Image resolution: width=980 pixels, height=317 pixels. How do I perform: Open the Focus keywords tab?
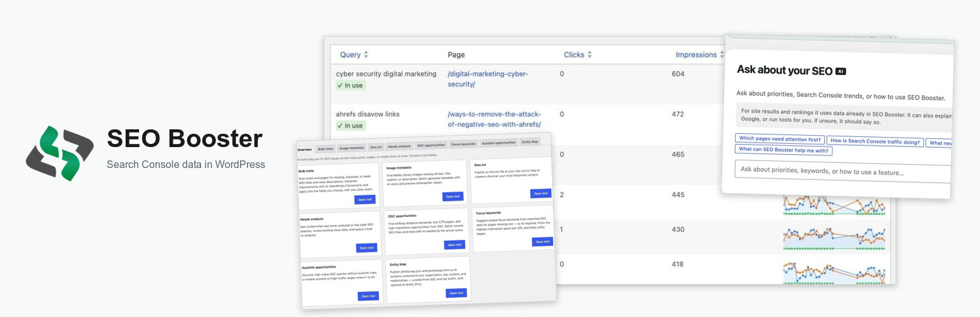463,144
